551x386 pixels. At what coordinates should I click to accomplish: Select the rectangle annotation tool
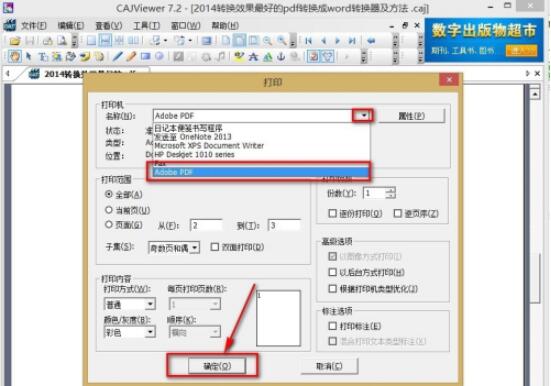click(145, 56)
